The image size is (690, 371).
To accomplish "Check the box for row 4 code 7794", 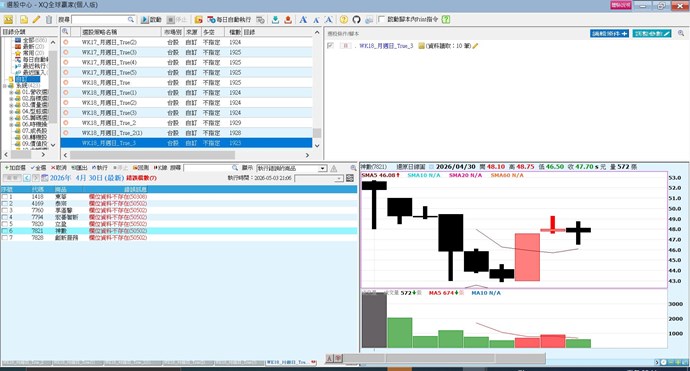I will (5, 217).
